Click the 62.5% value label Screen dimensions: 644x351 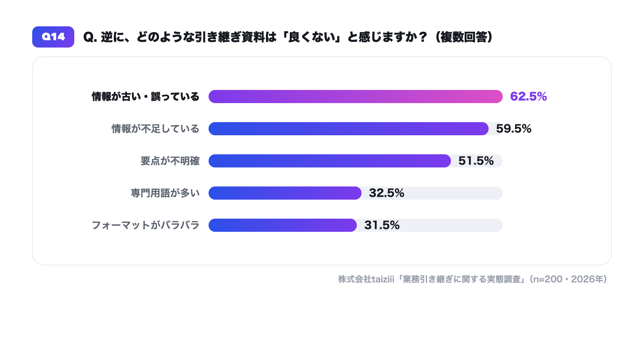coord(528,97)
